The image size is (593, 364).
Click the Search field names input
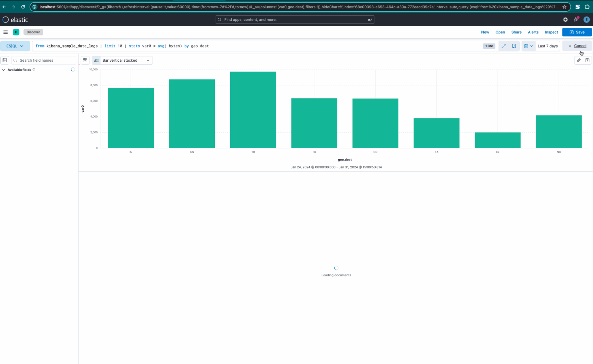(44, 60)
